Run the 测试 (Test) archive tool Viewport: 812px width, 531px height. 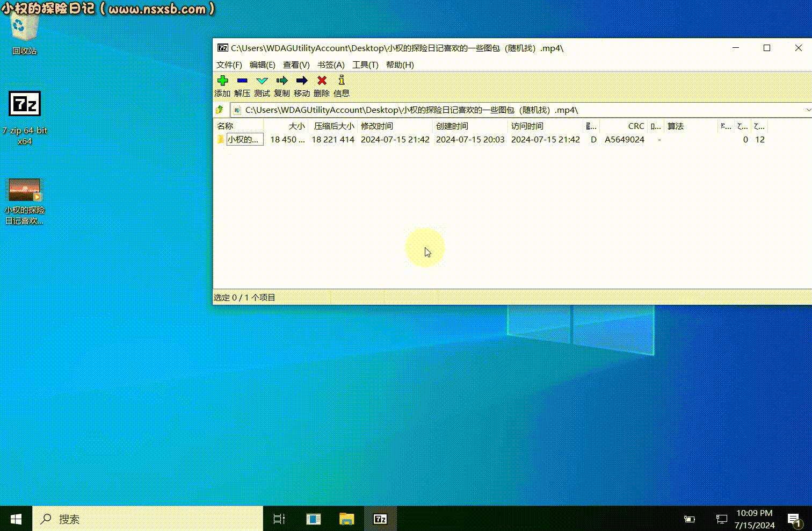pos(262,81)
